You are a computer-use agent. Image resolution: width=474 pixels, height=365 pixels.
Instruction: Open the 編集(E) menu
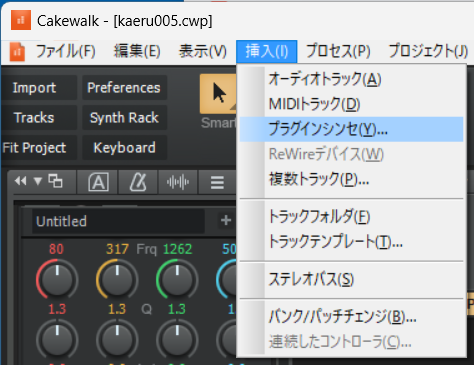click(137, 51)
